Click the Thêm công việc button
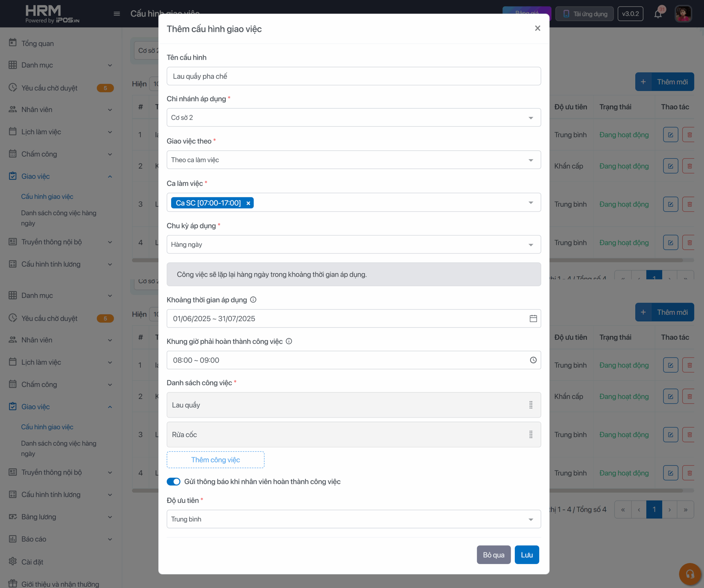Viewport: 704px width, 588px height. 215,460
